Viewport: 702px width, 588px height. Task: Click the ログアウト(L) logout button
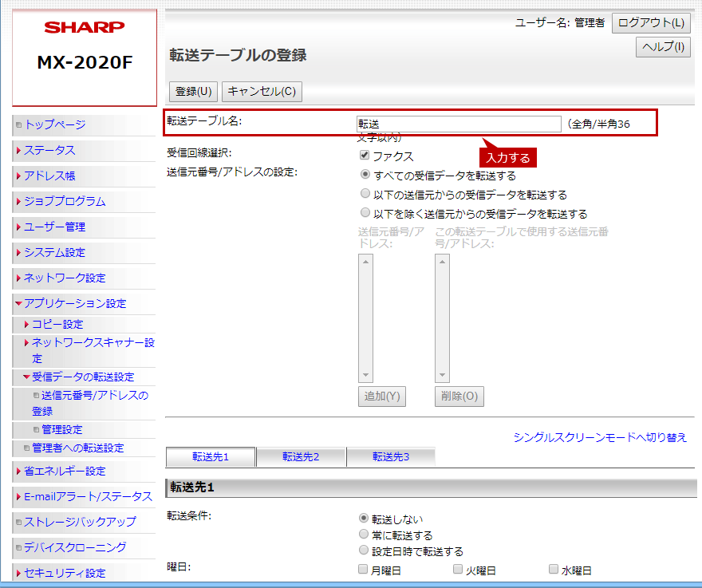coord(651,23)
